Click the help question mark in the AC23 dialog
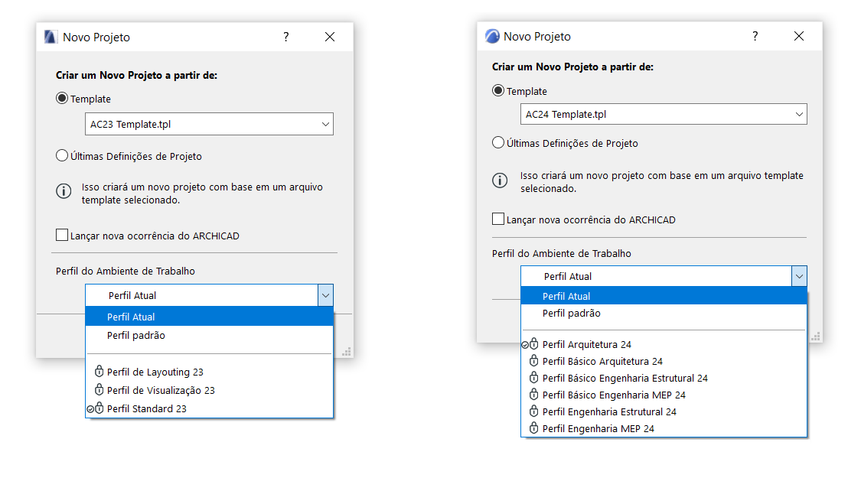 coord(286,37)
